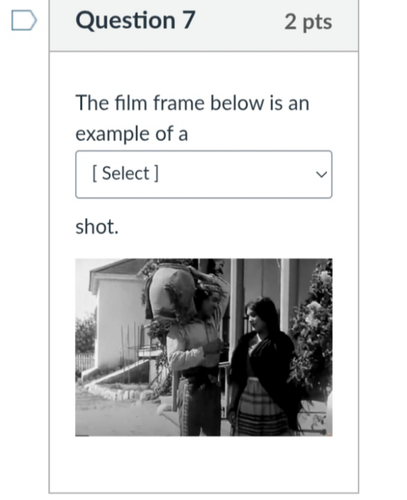Click the chevron arrow on the Select dropdown
The image size is (407, 500).
coord(321,174)
